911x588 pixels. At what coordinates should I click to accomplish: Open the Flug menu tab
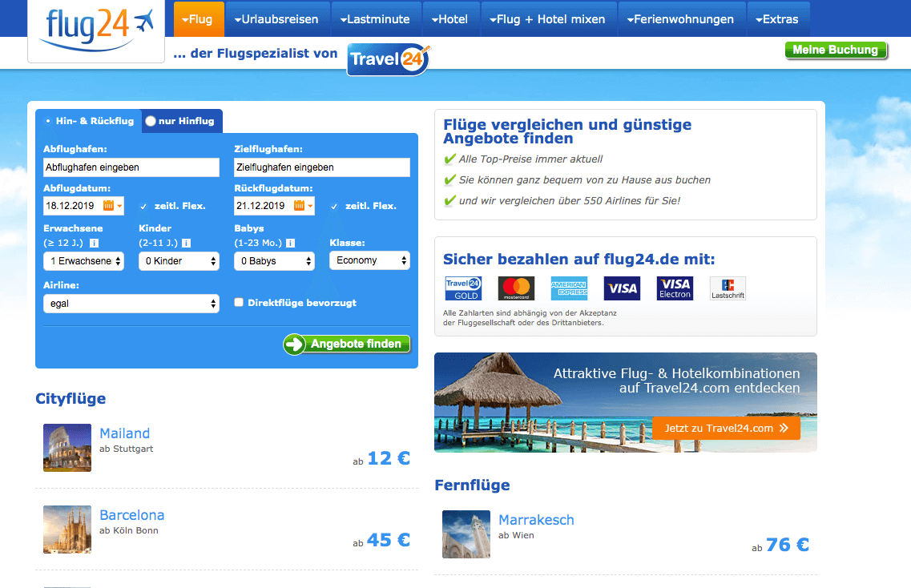[x=199, y=19]
